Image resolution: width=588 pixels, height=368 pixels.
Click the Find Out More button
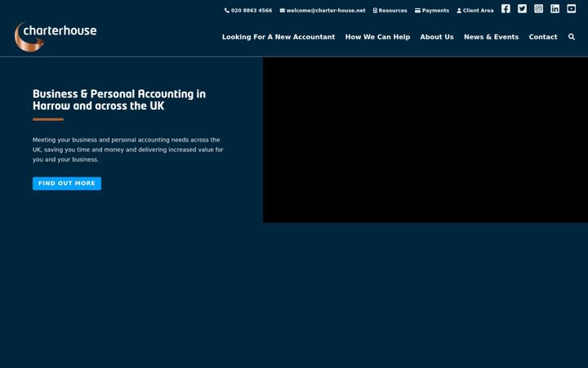tap(67, 183)
